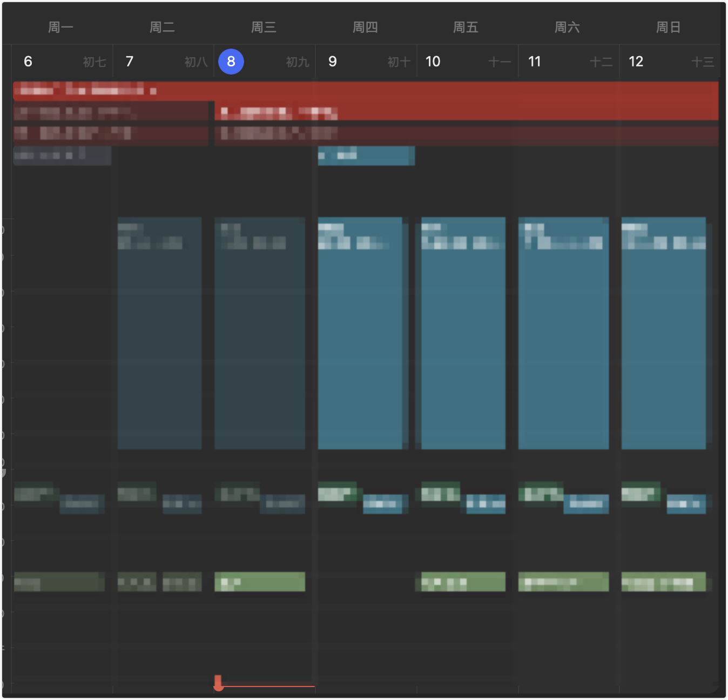
Task: Click the 周四 weekday column header
Action: click(x=365, y=27)
